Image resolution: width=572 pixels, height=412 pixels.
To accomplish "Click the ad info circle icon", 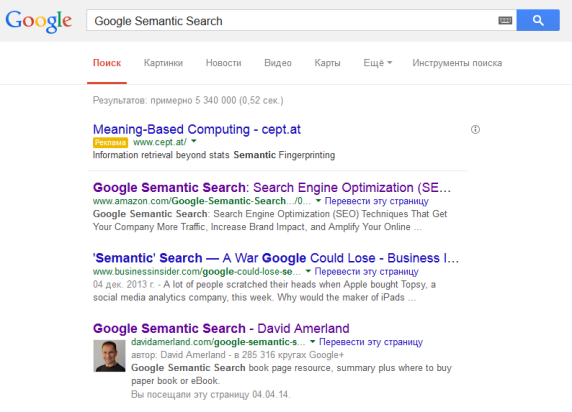I will [x=475, y=130].
